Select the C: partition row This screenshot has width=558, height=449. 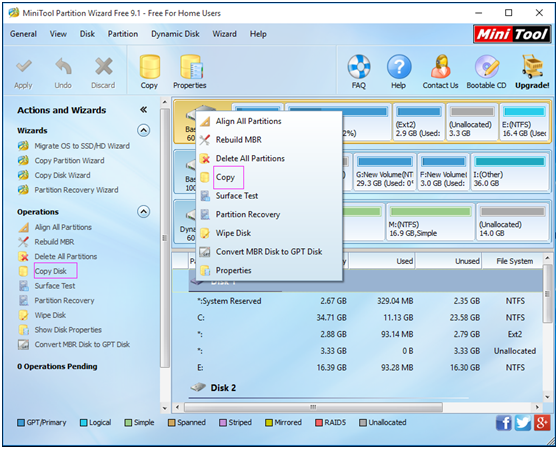tap(358, 318)
